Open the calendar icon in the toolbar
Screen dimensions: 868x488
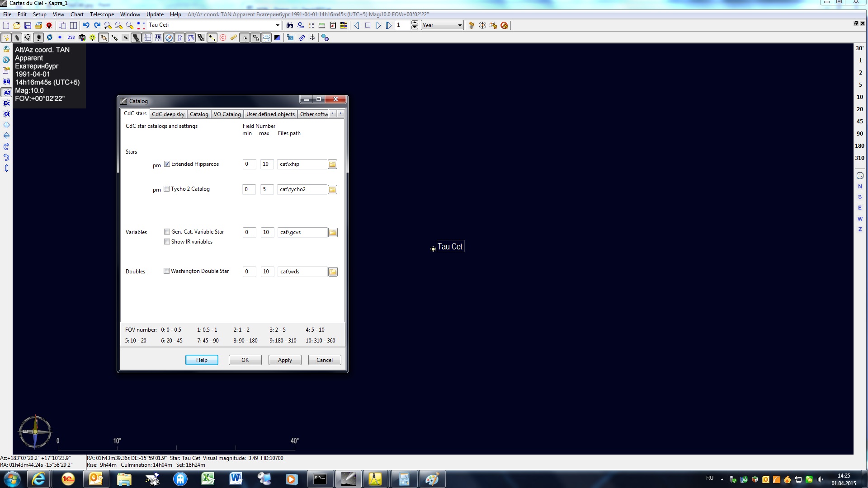[333, 25]
